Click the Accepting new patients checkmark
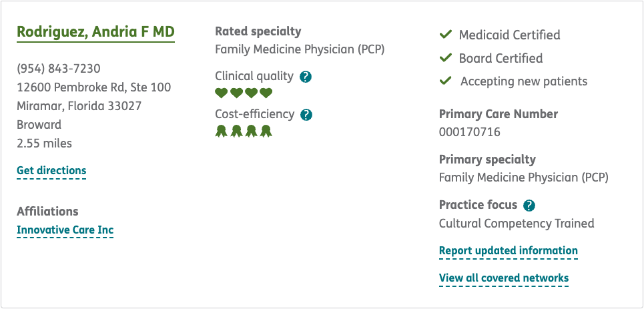The height and width of the screenshot is (309, 644). click(446, 81)
